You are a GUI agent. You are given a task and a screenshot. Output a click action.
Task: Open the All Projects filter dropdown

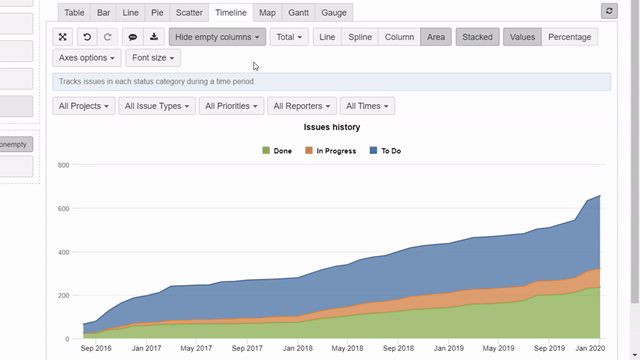coord(84,106)
